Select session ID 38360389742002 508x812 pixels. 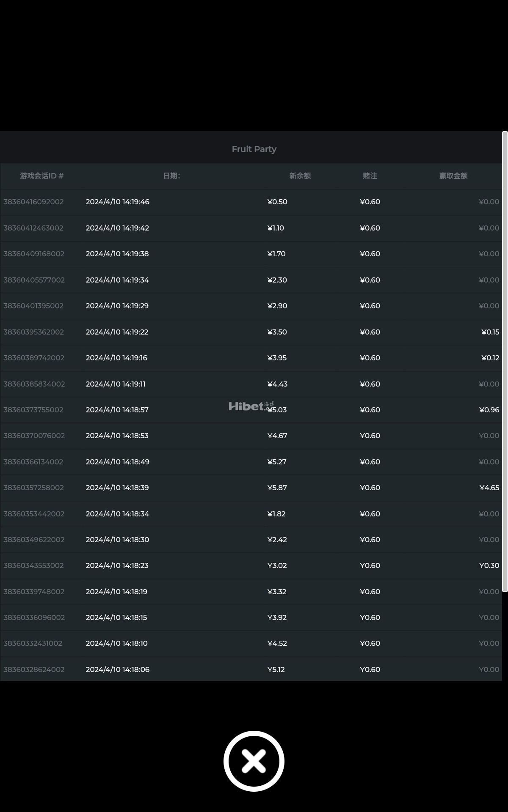(x=34, y=358)
